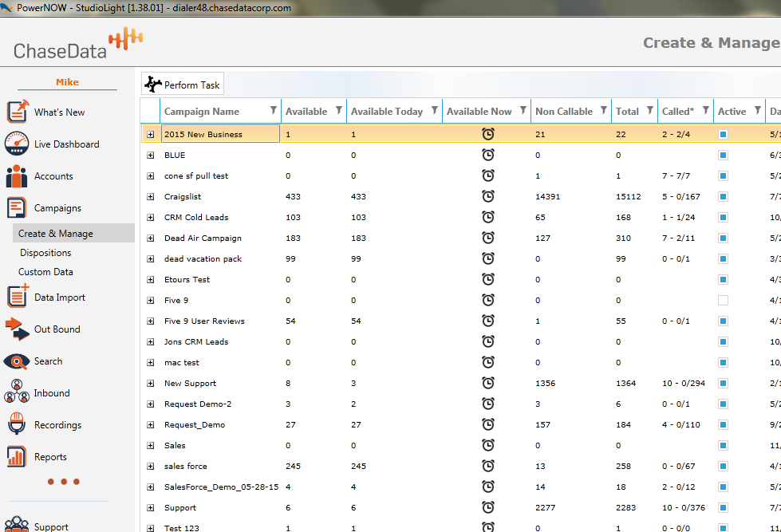
Task: Click the Search eye icon
Action: (18, 361)
